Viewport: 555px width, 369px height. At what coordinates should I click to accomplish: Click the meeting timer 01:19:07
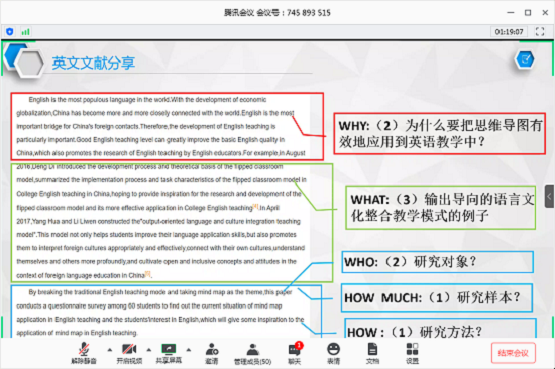point(509,31)
